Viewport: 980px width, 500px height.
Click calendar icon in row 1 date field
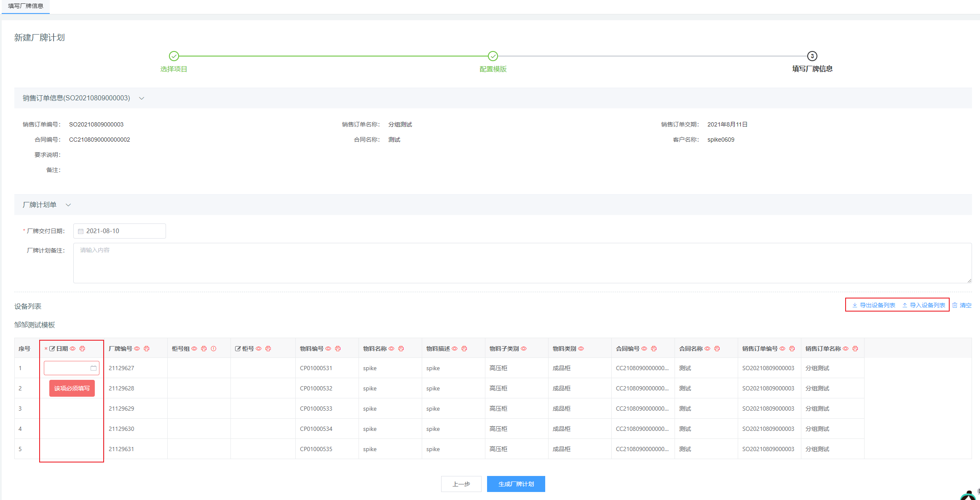pos(94,368)
